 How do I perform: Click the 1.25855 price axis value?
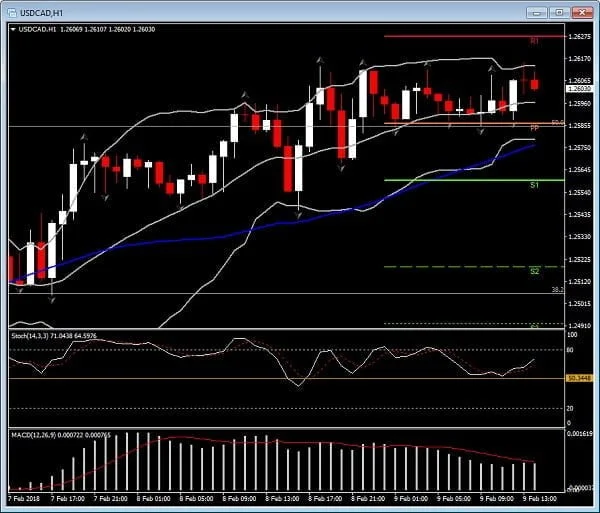(580, 125)
